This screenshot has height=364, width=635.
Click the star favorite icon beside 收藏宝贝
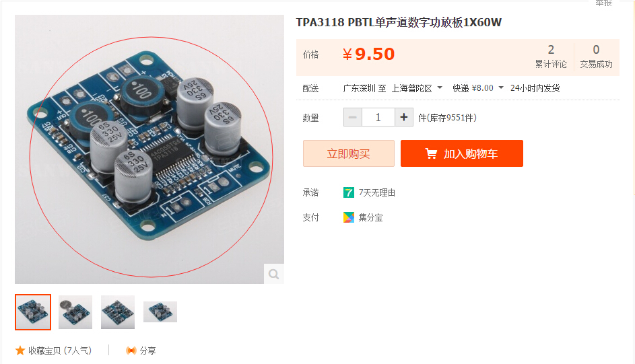tap(20, 351)
